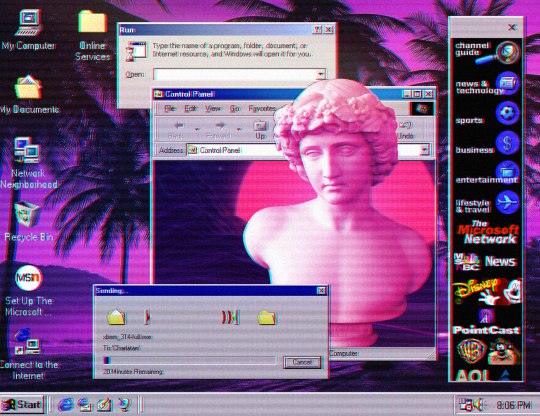This screenshot has height=416, width=540.
Task: Maximize the Control Panel window
Action: (x=417, y=94)
